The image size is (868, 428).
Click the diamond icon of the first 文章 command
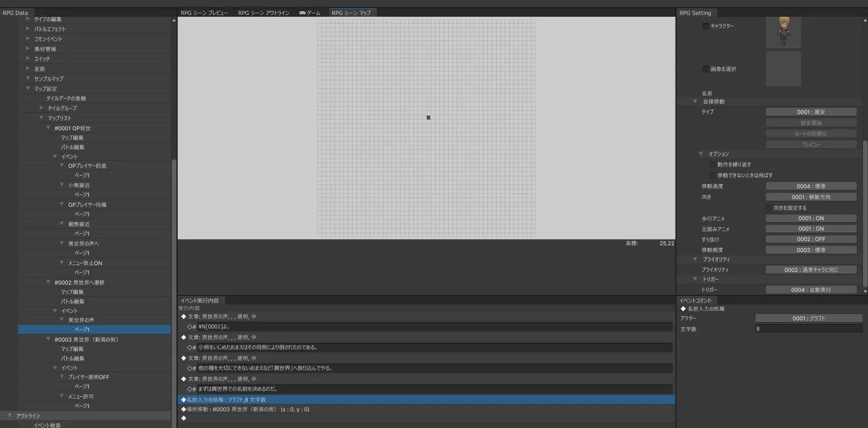(184, 317)
